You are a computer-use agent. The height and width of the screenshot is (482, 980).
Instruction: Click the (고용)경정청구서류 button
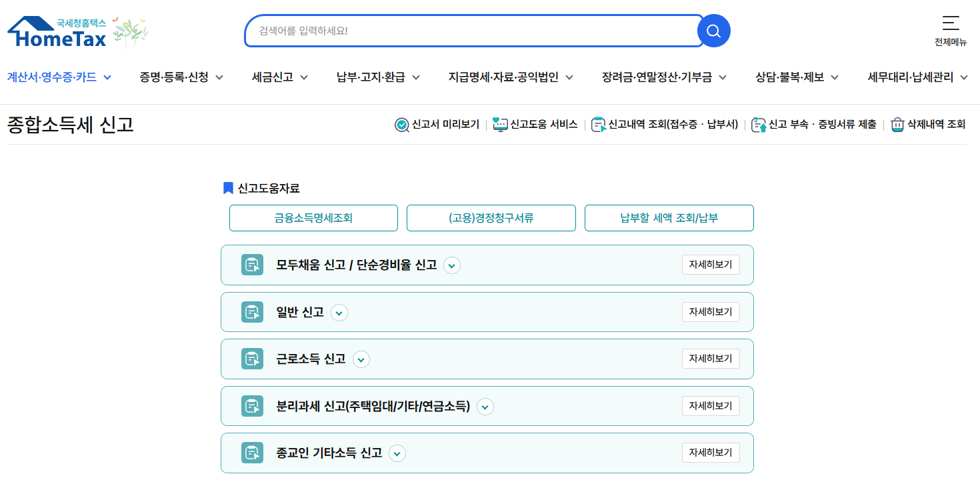point(491,218)
